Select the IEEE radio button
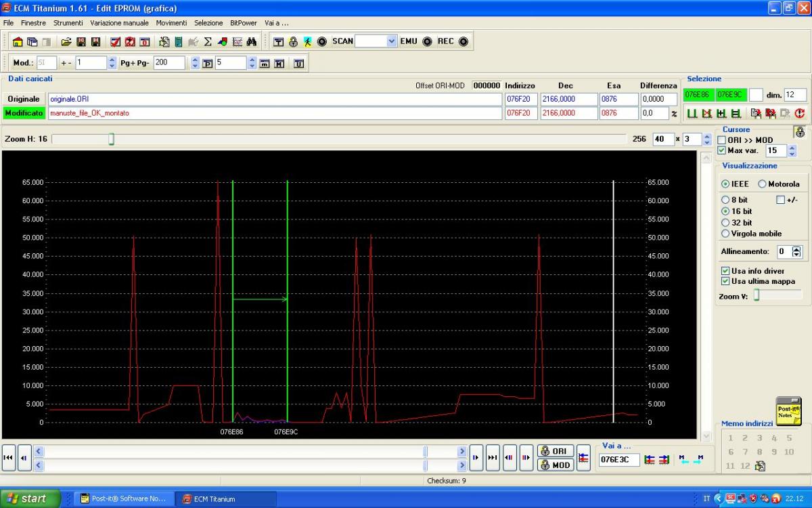This screenshot has height=508, width=812. [725, 184]
